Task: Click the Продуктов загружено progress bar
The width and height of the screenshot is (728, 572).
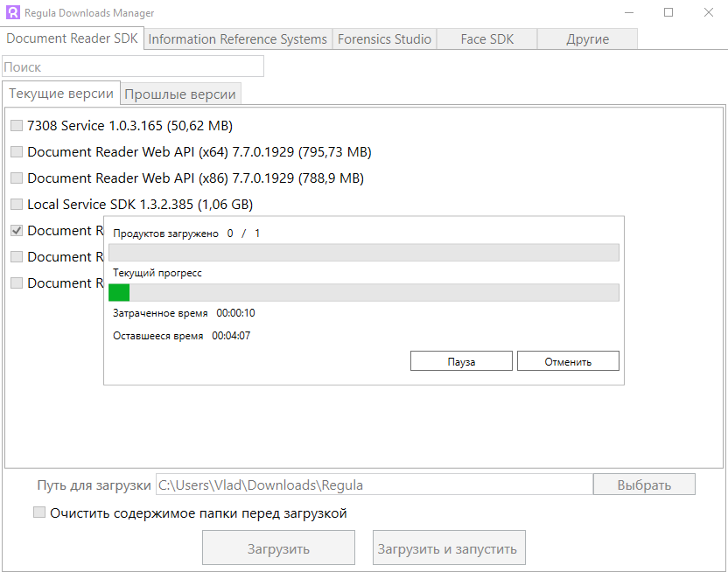Action: point(364,253)
